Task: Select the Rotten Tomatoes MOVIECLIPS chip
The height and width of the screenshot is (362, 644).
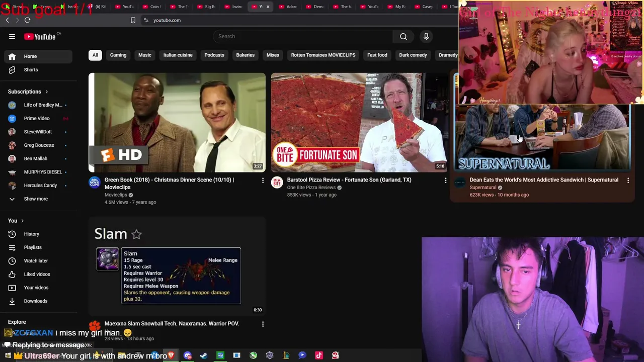Action: [x=323, y=55]
